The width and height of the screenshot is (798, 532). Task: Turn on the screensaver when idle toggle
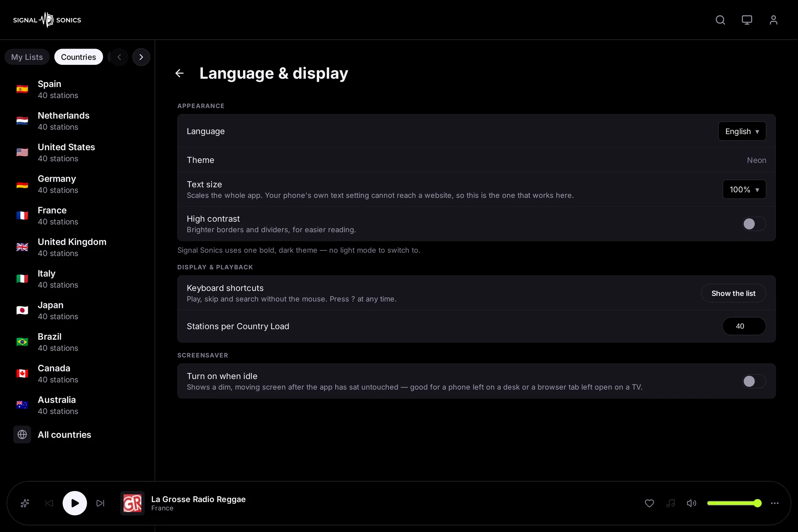point(753,381)
